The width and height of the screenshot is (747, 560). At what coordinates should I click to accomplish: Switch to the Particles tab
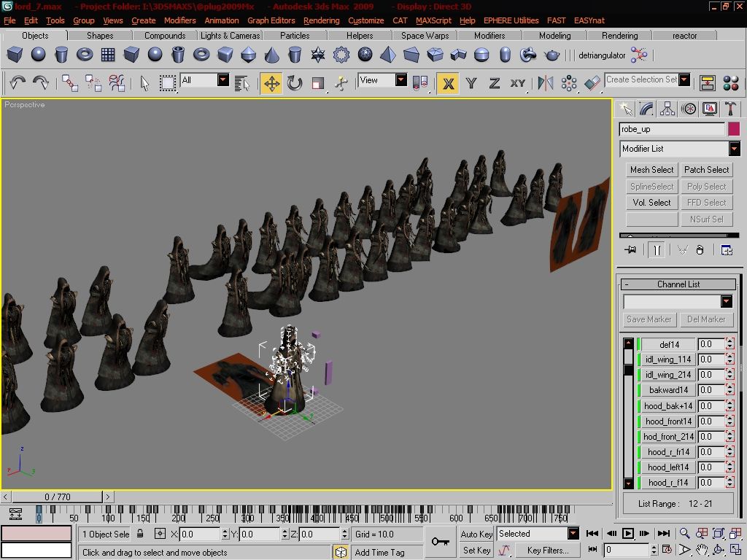point(295,35)
